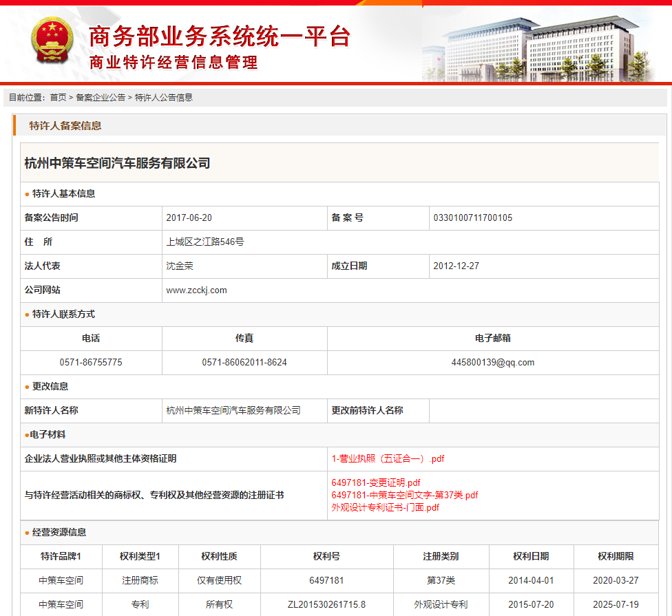Click record number 0330100711700105
Screen dimensions: 672x616
click(x=473, y=218)
